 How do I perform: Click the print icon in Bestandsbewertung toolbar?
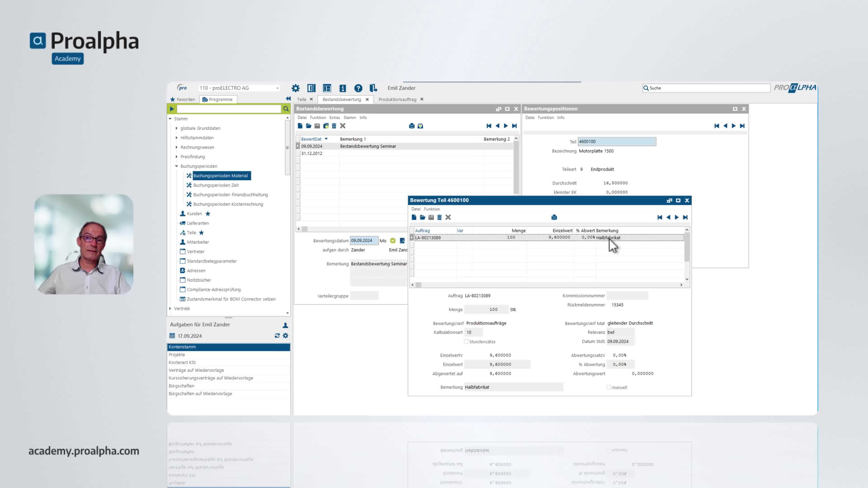411,126
